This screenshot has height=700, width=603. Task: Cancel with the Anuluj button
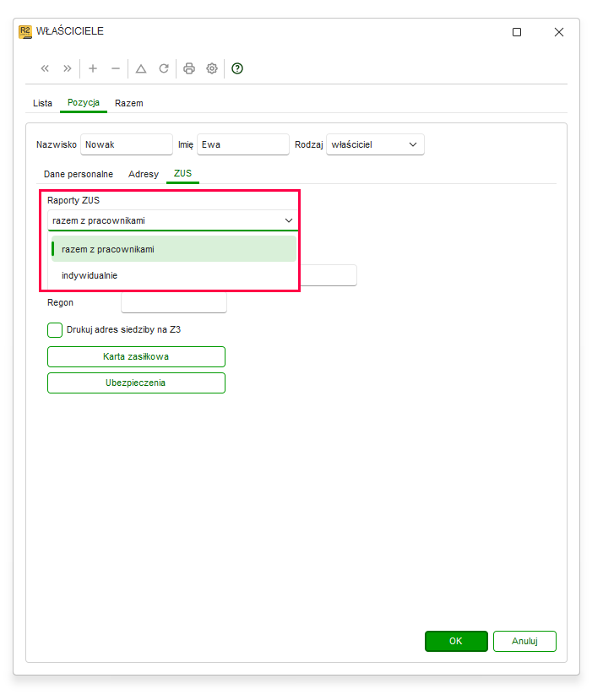(x=524, y=641)
